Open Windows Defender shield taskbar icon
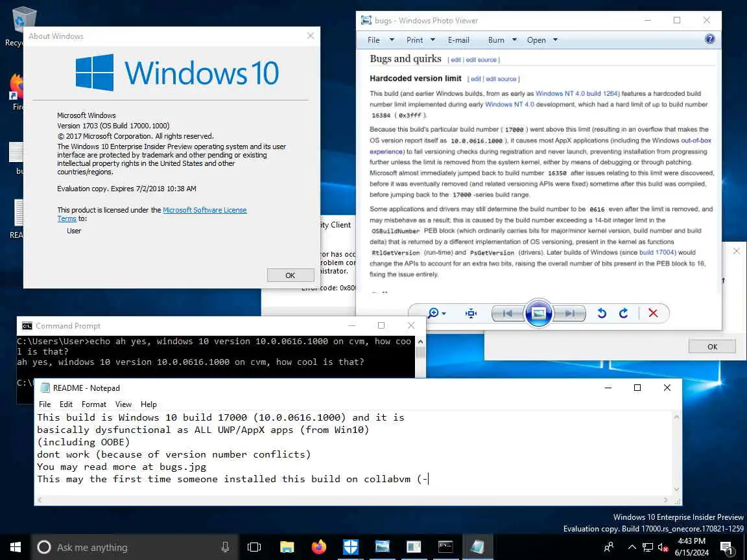The image size is (747, 560). coord(350,547)
